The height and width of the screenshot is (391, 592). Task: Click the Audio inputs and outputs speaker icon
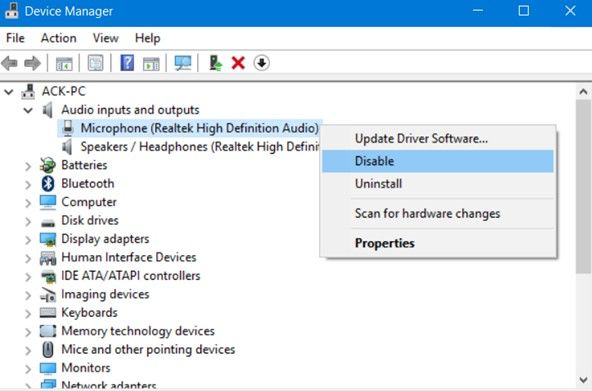[48, 110]
